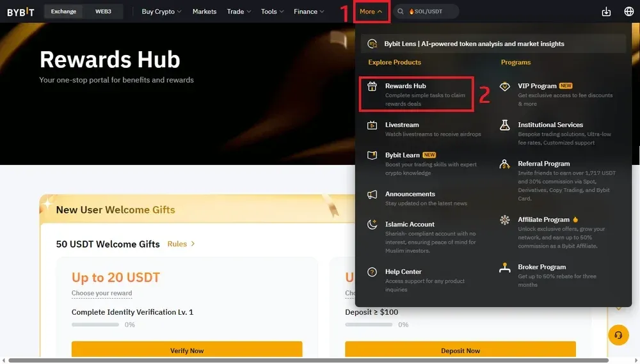The height and width of the screenshot is (364, 640).
Task: Click Choose your reward under 20 USDT
Action: click(x=102, y=294)
